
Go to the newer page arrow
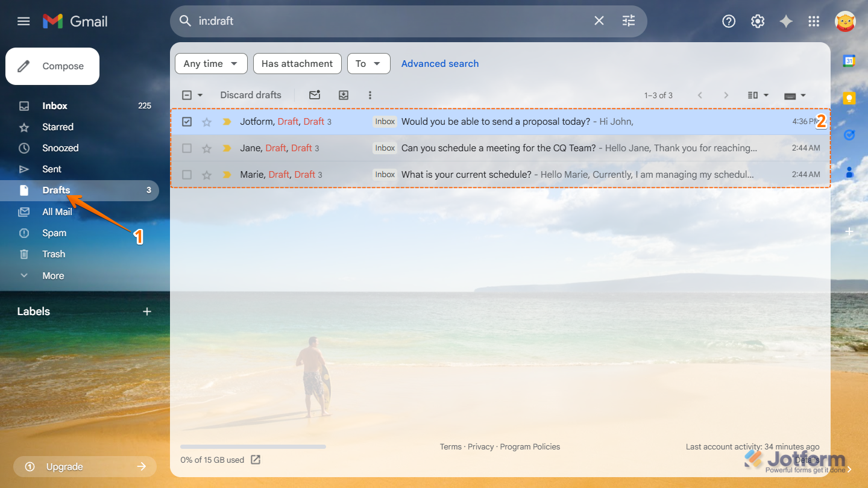(x=700, y=95)
